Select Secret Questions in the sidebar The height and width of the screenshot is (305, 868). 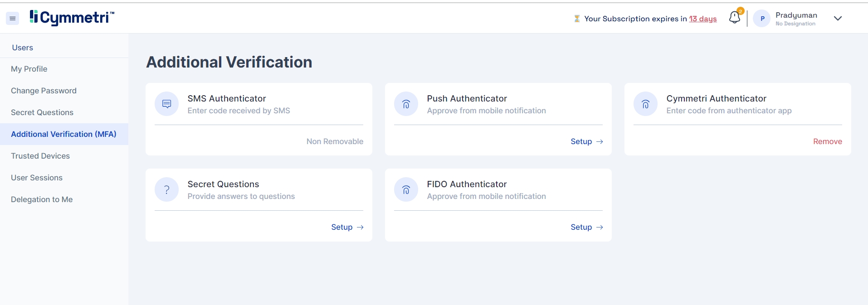(x=42, y=112)
